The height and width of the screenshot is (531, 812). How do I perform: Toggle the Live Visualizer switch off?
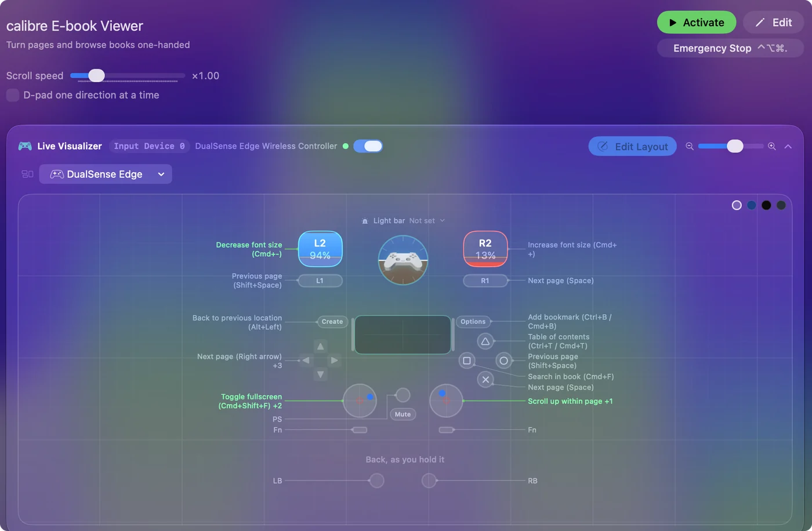[x=368, y=146]
